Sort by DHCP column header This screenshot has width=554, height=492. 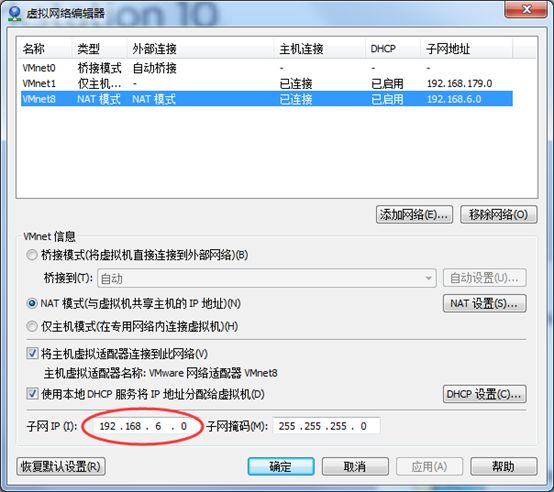(393, 48)
